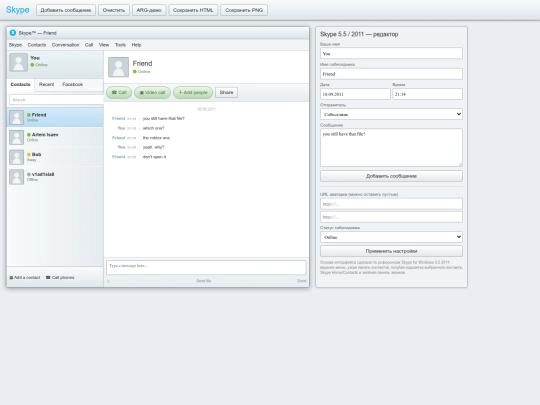The height and width of the screenshot is (405, 540).
Task: Select Bob in the contact list
Action: click(x=55, y=157)
